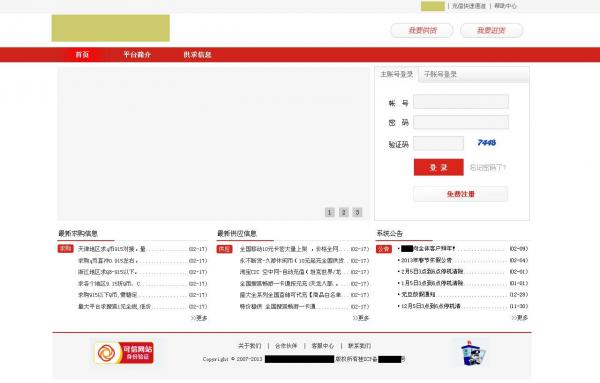Viewport: 600px width, 383px height.
Task: Show banner slide 3
Action: 357,212
